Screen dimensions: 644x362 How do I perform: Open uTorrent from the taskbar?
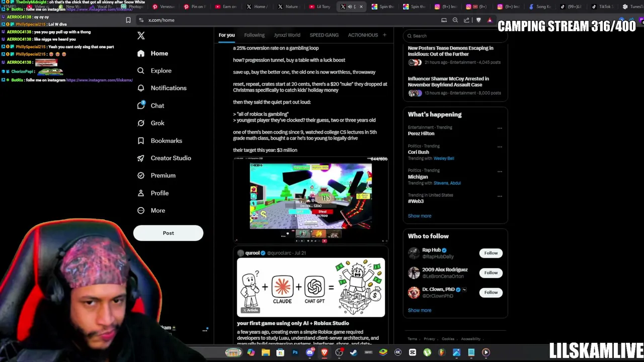coord(427,352)
